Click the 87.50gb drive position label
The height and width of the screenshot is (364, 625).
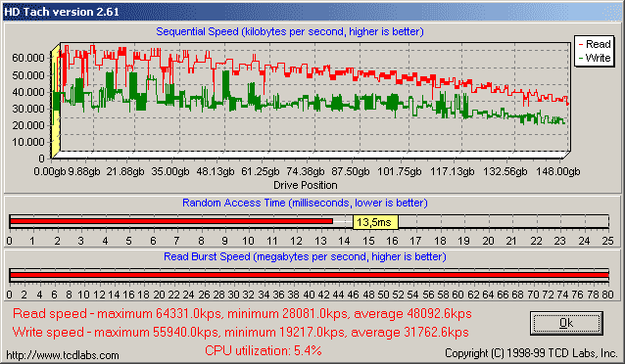click(x=351, y=171)
